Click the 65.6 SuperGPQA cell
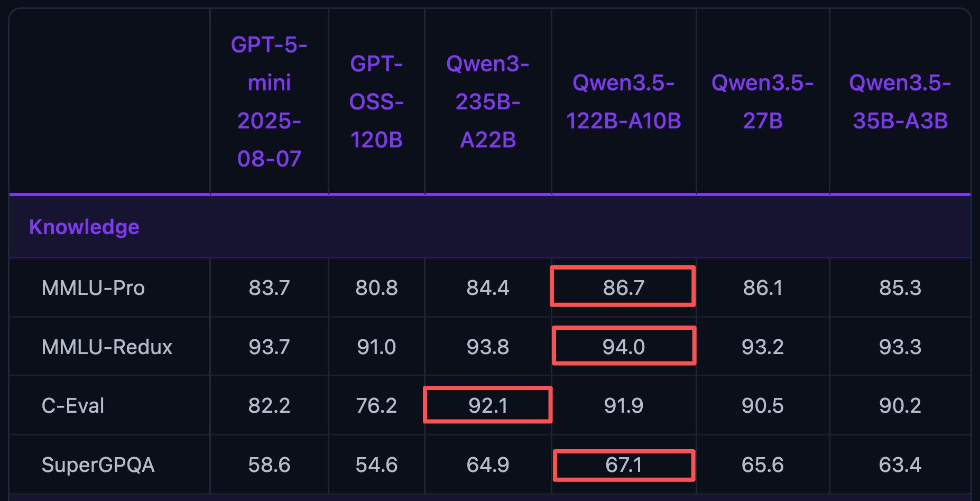 (x=762, y=465)
